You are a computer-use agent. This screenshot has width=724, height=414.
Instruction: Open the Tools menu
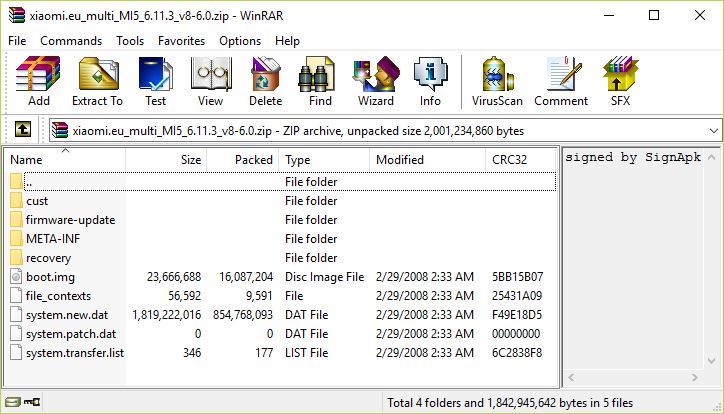(130, 41)
